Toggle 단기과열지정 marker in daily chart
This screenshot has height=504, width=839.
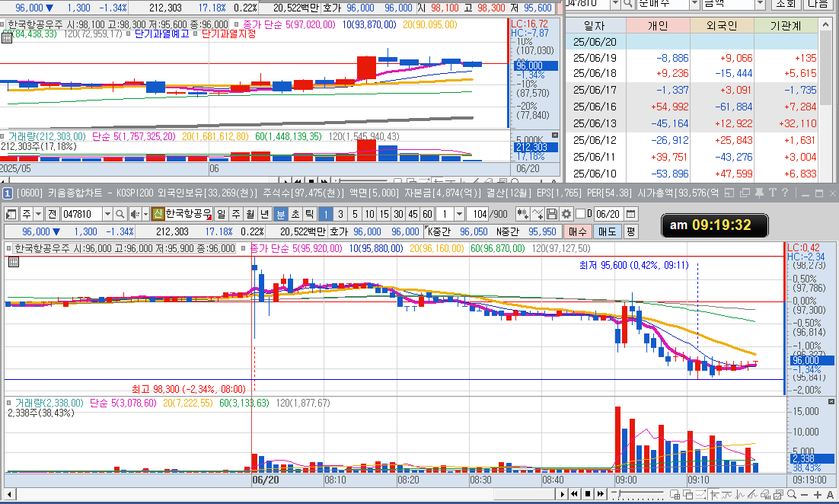pyautogui.click(x=196, y=33)
